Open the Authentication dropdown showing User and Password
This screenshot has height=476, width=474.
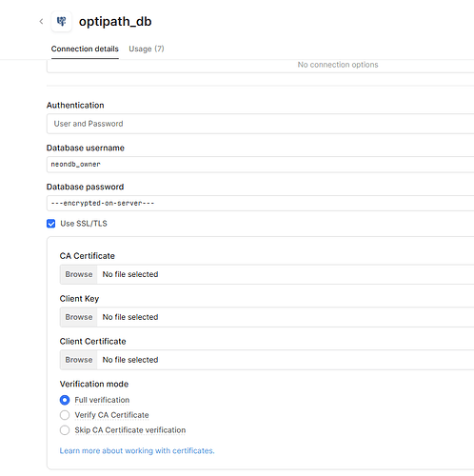pyautogui.click(x=260, y=124)
